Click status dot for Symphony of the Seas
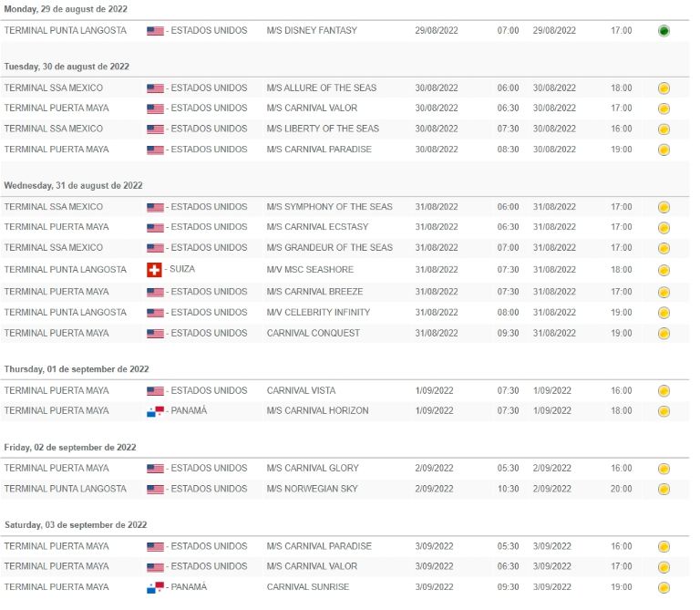The height and width of the screenshot is (610, 700). pyautogui.click(x=664, y=207)
